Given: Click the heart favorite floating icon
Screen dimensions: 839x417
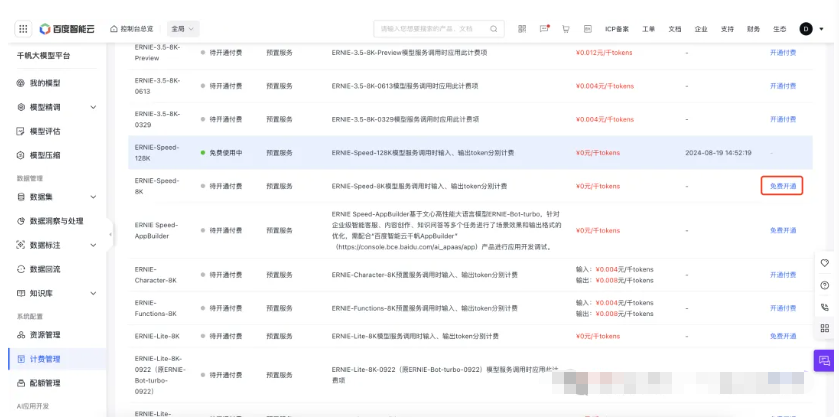Looking at the screenshot, I should tap(825, 263).
